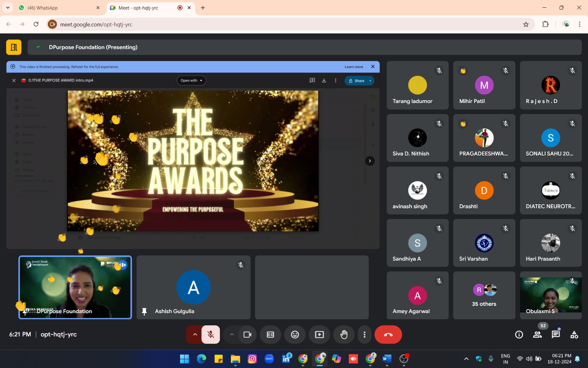Open the emoji reactions button

(295, 335)
